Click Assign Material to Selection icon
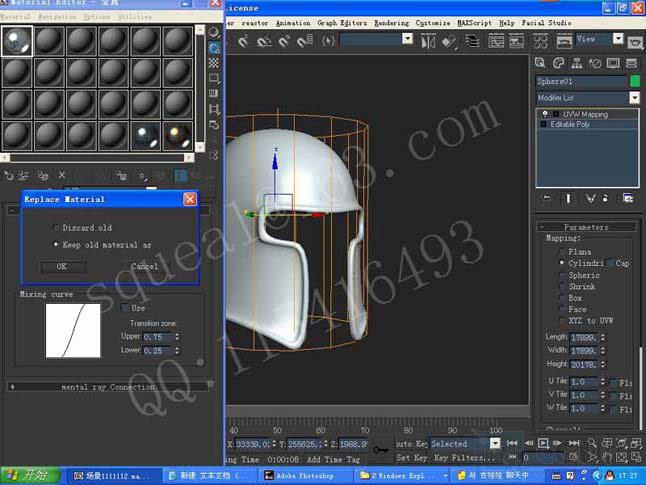646x485 pixels. 43,176
